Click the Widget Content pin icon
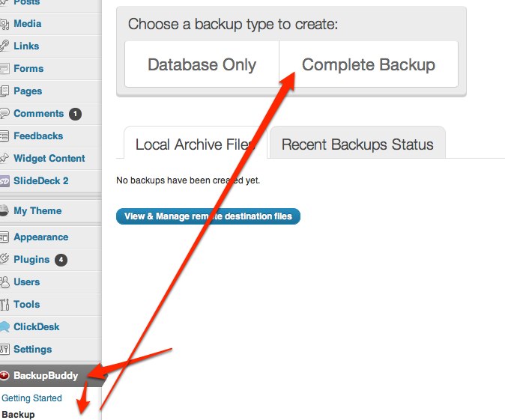 [4, 158]
